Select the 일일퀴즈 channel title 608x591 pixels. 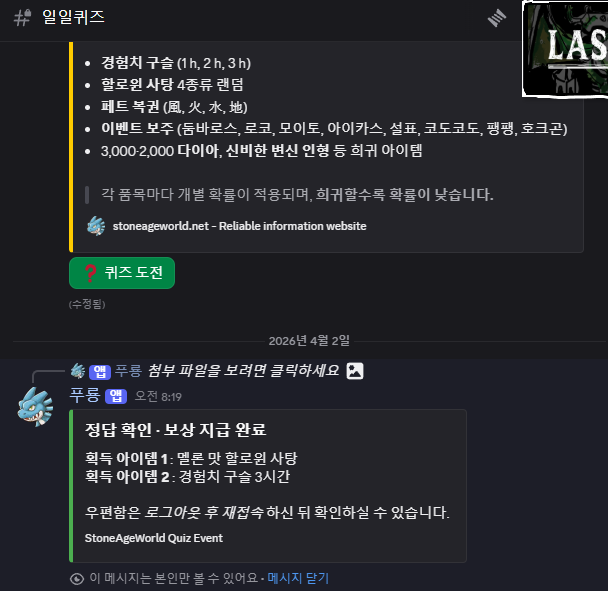(x=73, y=18)
